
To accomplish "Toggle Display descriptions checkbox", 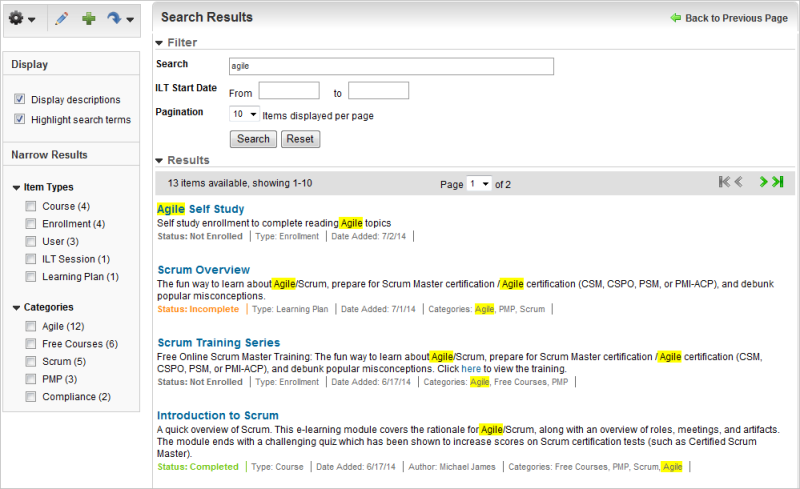I will (x=19, y=99).
